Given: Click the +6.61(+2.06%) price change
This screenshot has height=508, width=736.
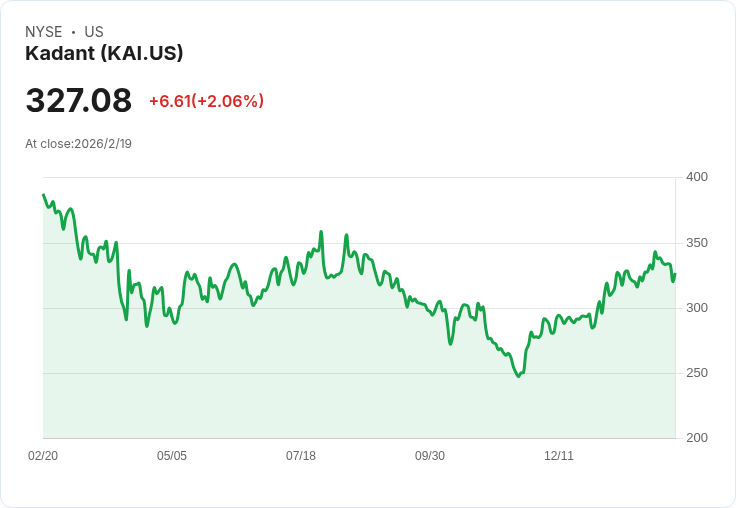Looking at the screenshot, I should click(206, 101).
